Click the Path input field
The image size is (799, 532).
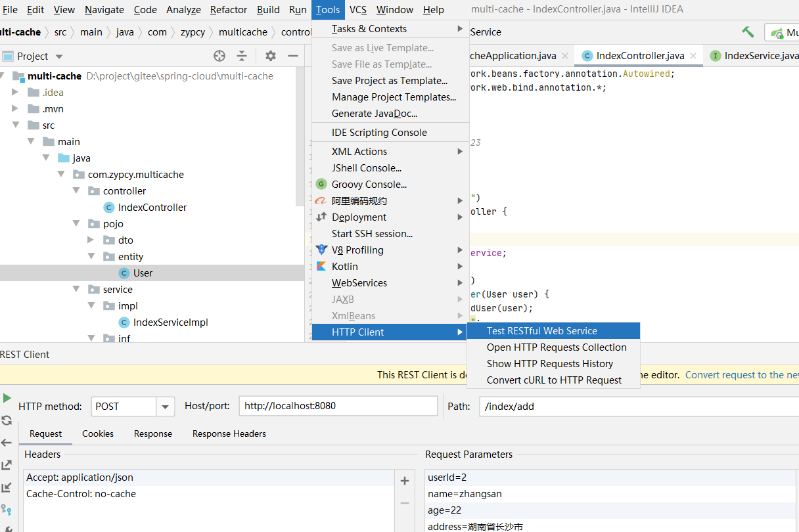(639, 406)
